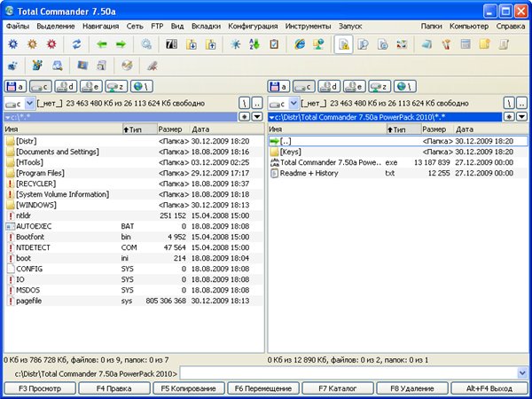Image resolution: width=532 pixels, height=399 pixels.
Task: Click the highlighted file with warning sign icon
Action: [x=344, y=44]
